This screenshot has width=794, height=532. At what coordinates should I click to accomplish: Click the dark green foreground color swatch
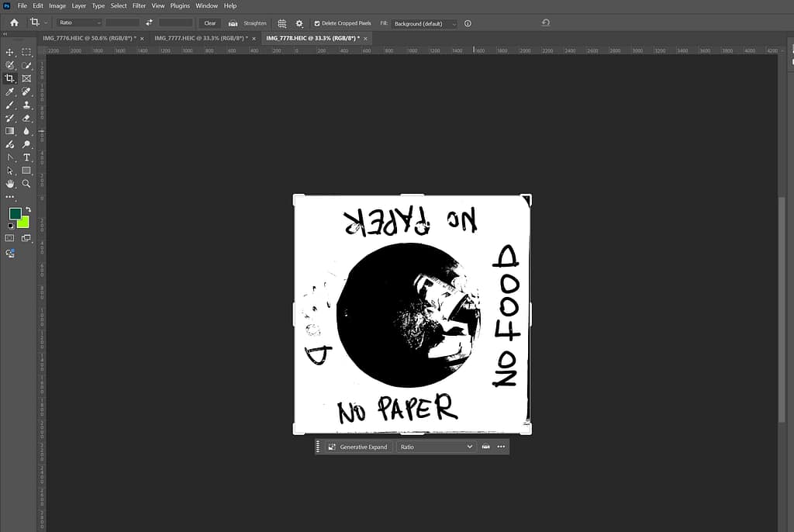(15, 213)
